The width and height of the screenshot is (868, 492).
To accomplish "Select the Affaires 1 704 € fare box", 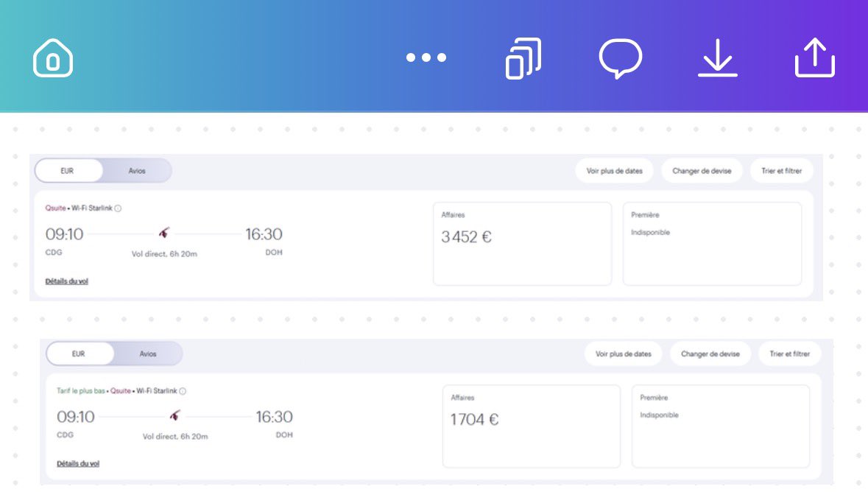I will coord(532,426).
